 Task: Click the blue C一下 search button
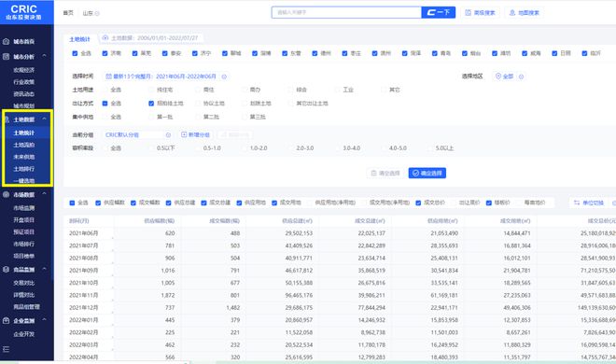click(439, 12)
